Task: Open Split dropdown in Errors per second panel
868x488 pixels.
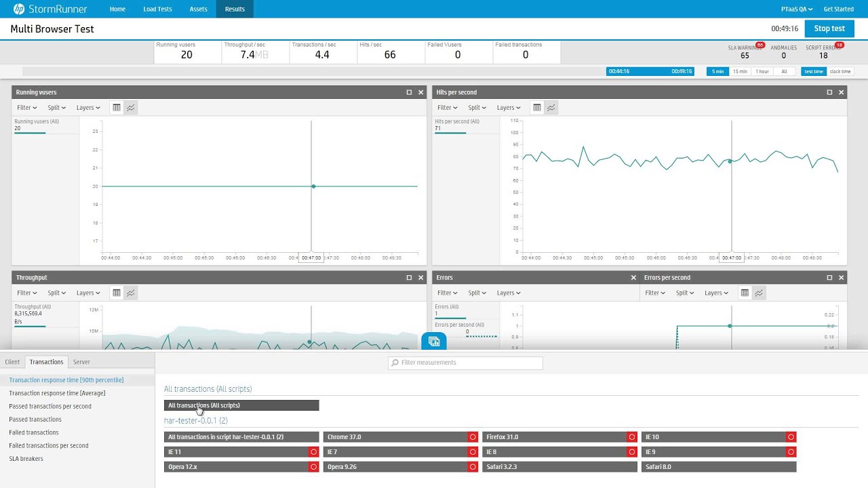Action: (684, 293)
